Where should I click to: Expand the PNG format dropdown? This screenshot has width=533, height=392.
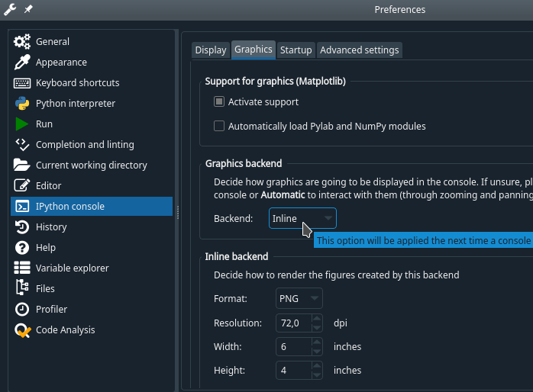coord(299,298)
